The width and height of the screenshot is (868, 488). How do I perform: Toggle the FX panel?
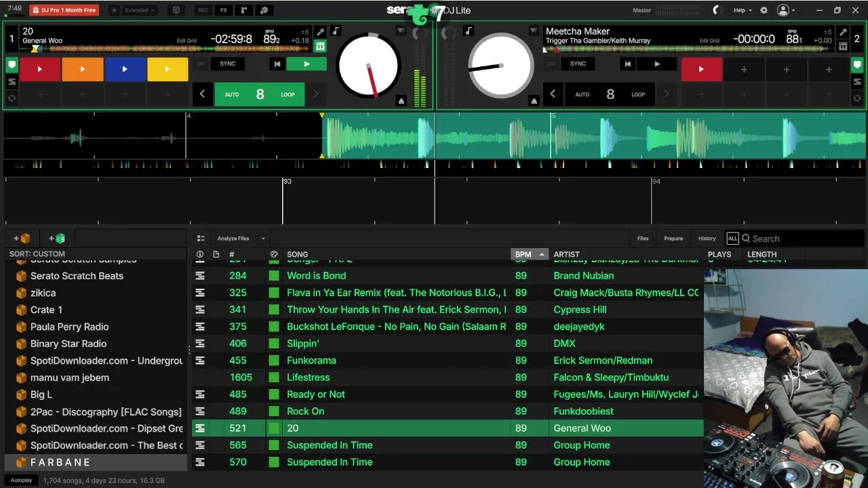coord(224,10)
